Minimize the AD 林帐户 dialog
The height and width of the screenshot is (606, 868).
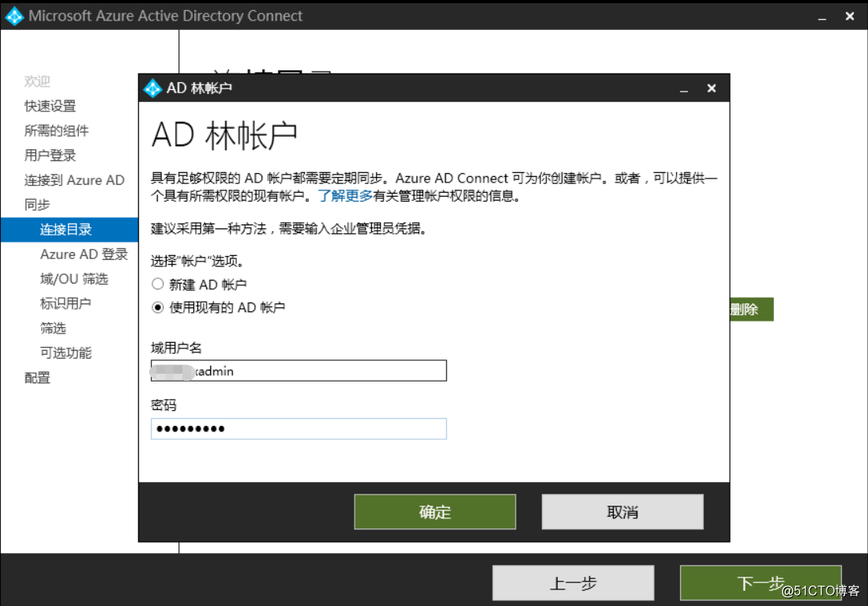pyautogui.click(x=684, y=88)
